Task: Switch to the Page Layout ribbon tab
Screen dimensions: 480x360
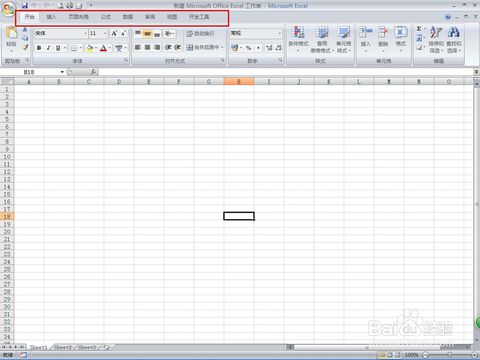Action: tap(78, 17)
